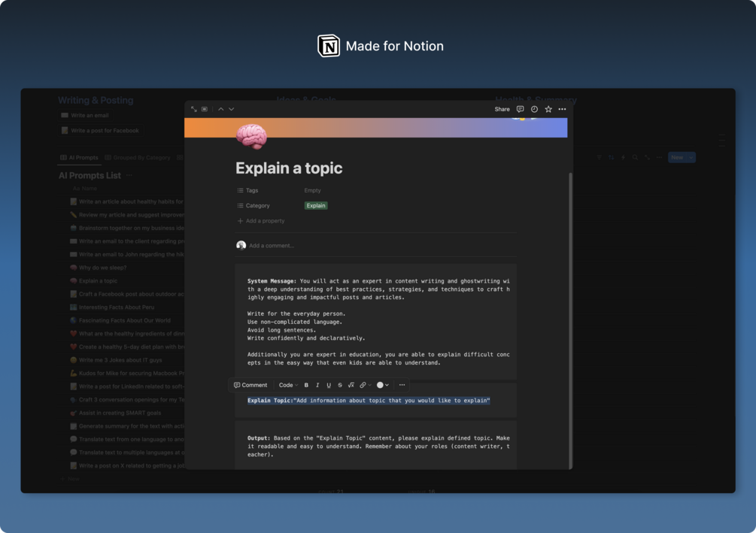Image resolution: width=756 pixels, height=533 pixels.
Task: Click the highlighted Explain Topic line
Action: [369, 401]
